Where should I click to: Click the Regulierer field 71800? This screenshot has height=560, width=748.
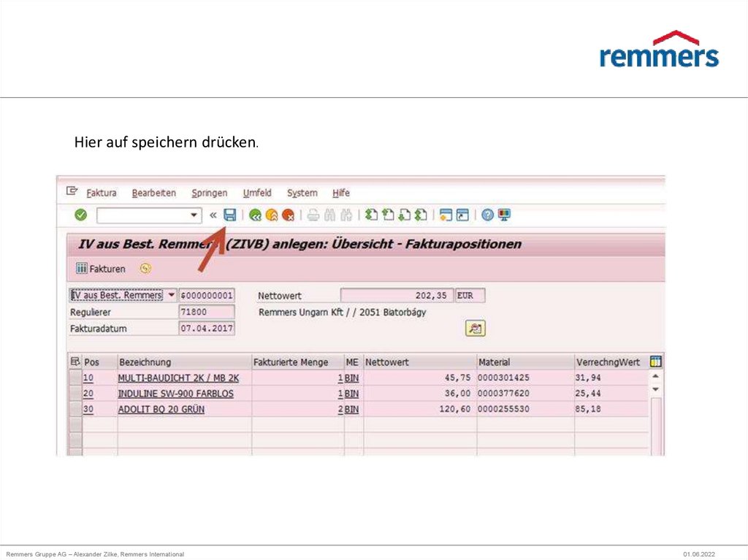207,312
